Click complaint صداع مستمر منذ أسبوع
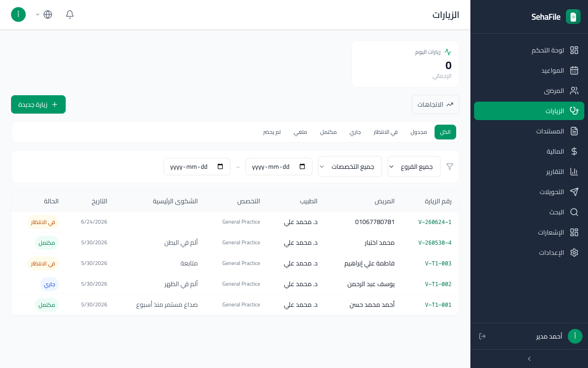 coord(167,305)
